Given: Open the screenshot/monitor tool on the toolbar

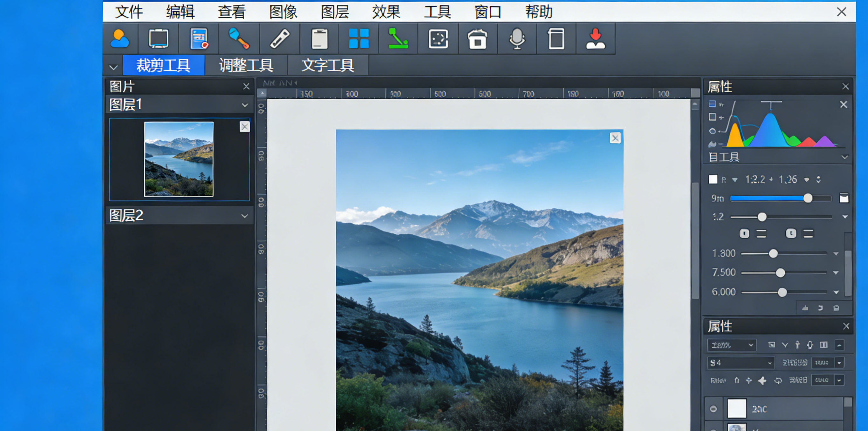Looking at the screenshot, I should pyautogui.click(x=158, y=39).
